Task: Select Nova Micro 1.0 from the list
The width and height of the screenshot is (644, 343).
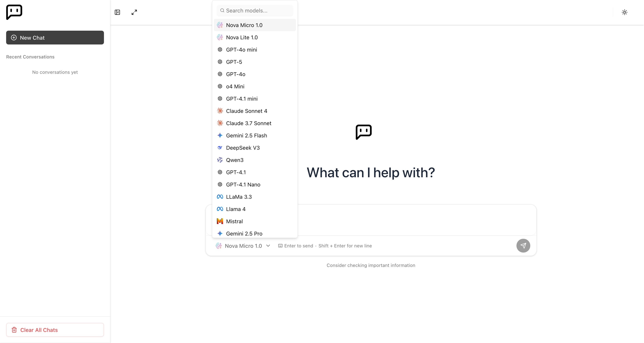Action: [x=255, y=25]
